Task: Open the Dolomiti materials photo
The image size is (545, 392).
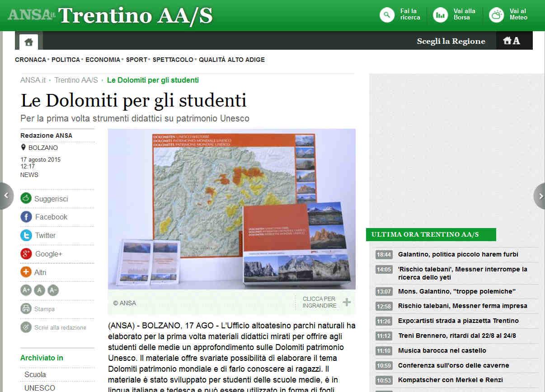Action: [x=232, y=209]
